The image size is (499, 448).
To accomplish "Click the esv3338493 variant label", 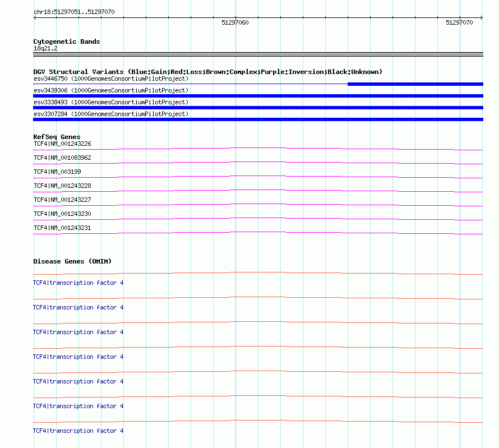I will coord(111,102).
